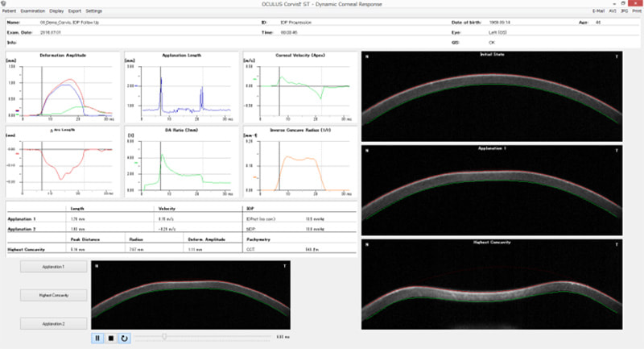Click the Inverse Concave Radius chart
The height and width of the screenshot is (349, 644).
pos(300,162)
